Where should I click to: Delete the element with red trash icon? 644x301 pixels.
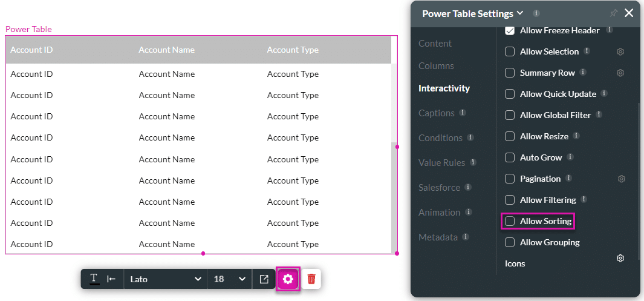pos(311,279)
